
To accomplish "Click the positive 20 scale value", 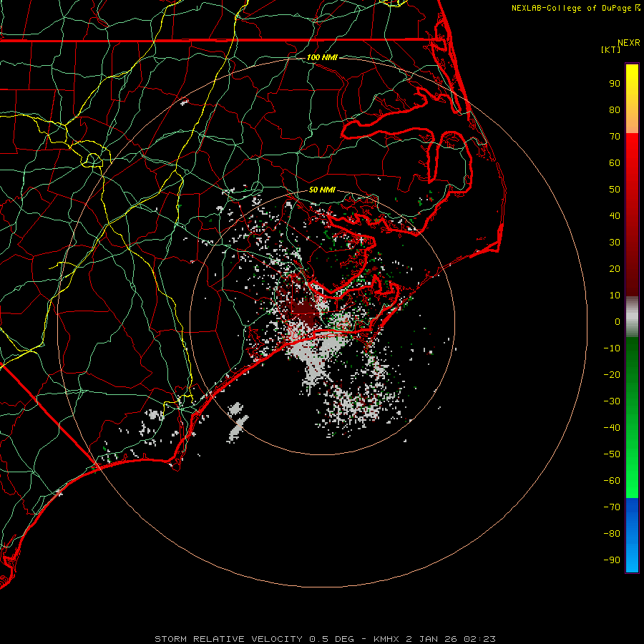I will pos(615,268).
